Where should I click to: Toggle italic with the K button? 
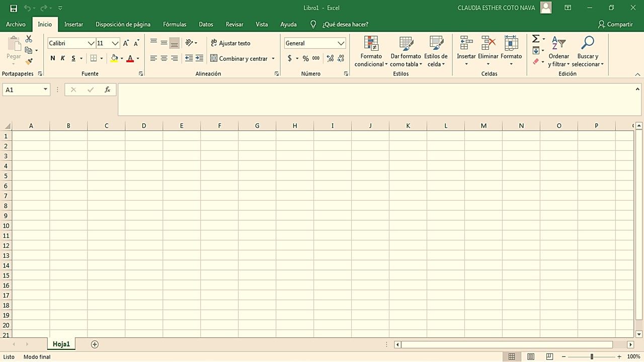point(62,58)
